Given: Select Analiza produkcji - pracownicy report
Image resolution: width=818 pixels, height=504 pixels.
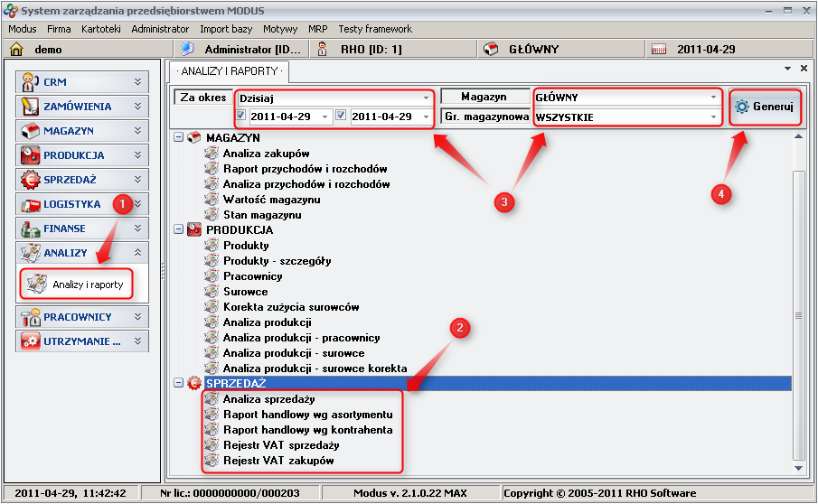Looking at the screenshot, I should (302, 338).
